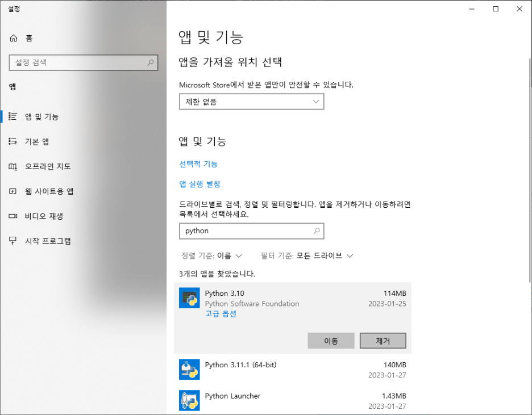Open the 정렬 기준: 이름 sort dropdown

click(x=211, y=255)
